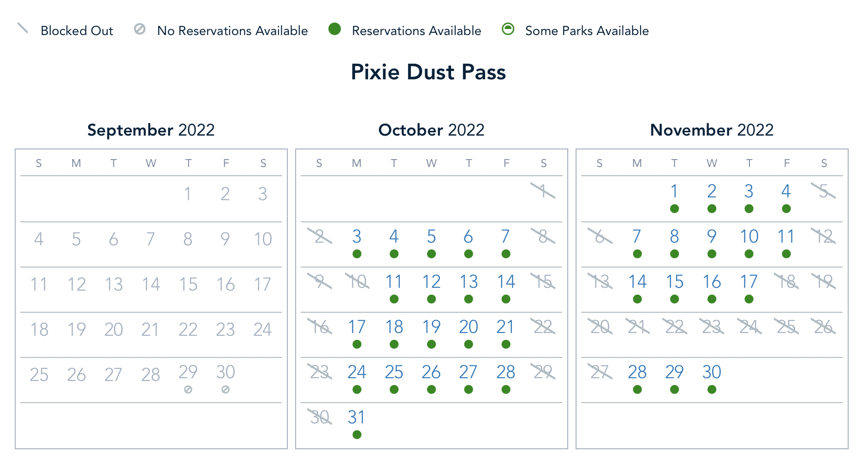868x464 pixels.
Task: Click the green Reservations Available legend dot
Action: tap(334, 29)
